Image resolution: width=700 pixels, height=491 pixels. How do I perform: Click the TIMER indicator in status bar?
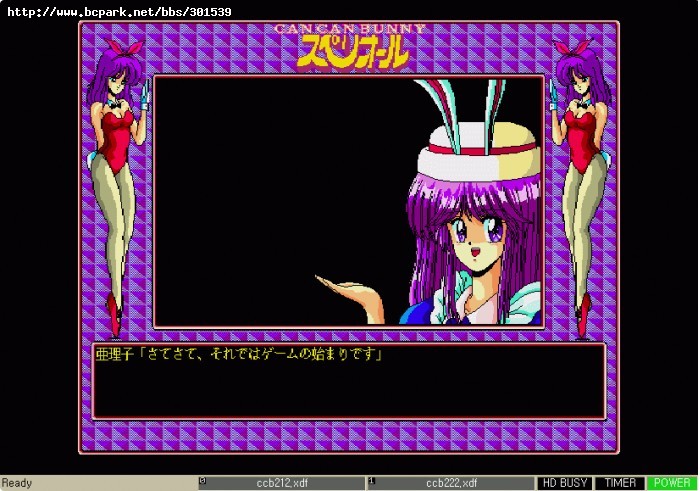(620, 483)
